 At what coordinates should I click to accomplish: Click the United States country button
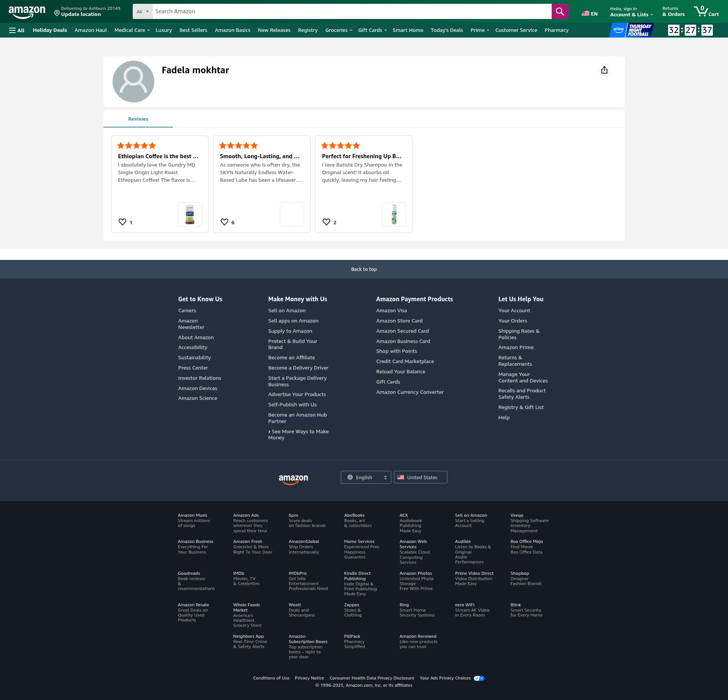point(420,477)
